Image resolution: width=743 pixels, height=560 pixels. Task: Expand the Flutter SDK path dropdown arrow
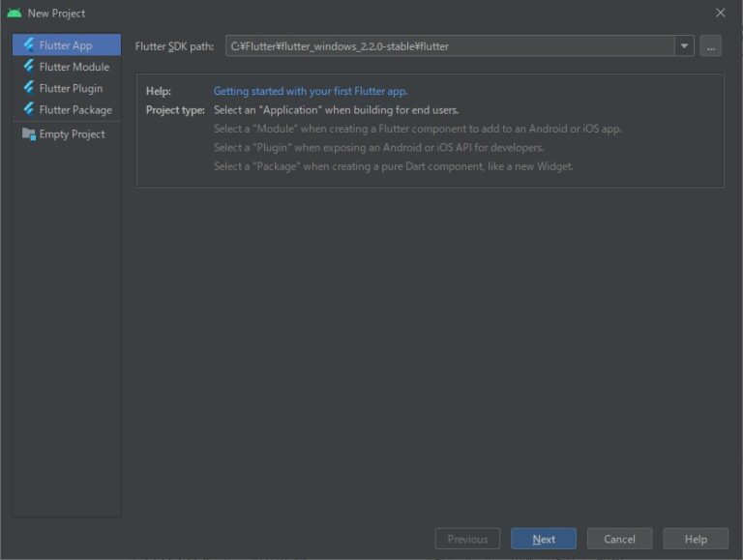pyautogui.click(x=684, y=46)
